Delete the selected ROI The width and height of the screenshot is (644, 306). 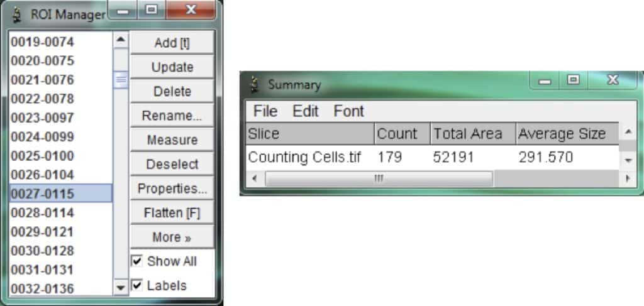click(172, 91)
